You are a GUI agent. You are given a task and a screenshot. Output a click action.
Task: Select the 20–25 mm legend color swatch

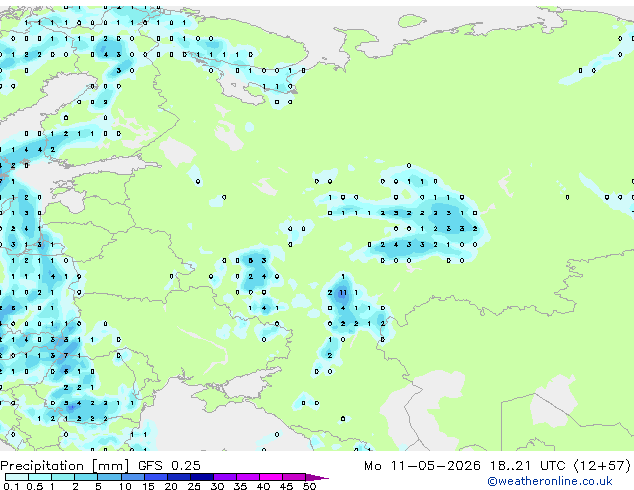pyautogui.click(x=179, y=477)
